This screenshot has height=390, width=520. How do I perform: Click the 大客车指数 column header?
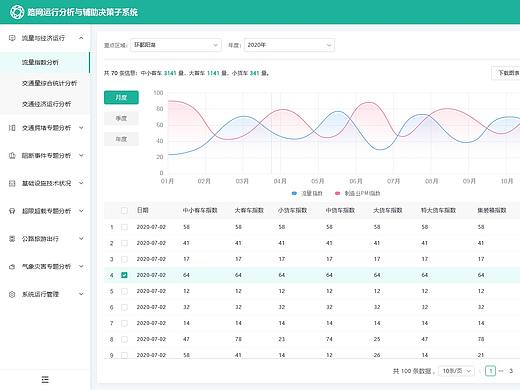tap(249, 210)
